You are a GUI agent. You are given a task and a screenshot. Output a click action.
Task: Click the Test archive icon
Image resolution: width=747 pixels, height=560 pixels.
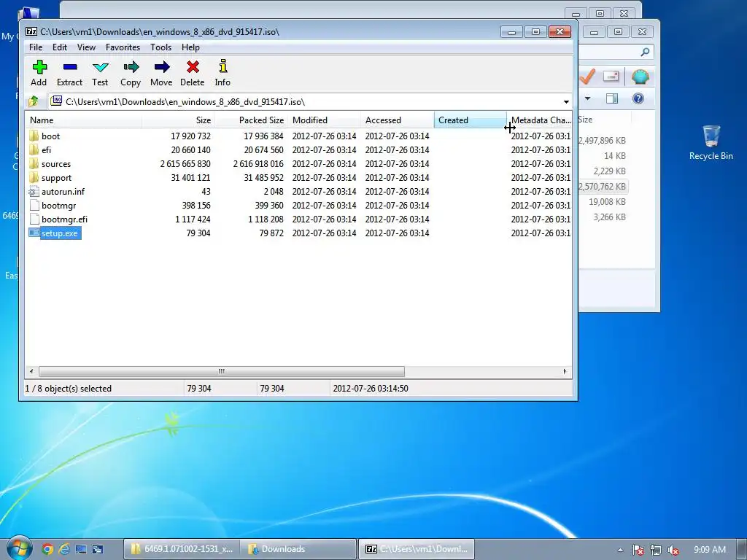point(101,68)
